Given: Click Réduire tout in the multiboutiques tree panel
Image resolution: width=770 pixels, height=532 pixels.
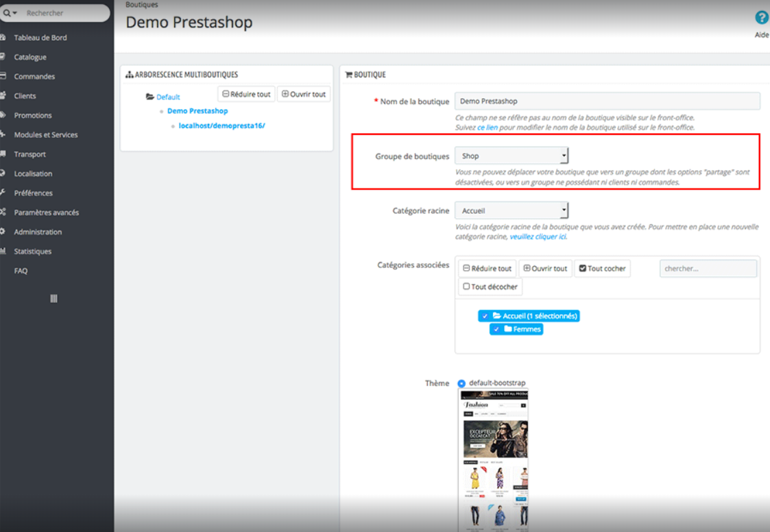Looking at the screenshot, I should coord(247,94).
